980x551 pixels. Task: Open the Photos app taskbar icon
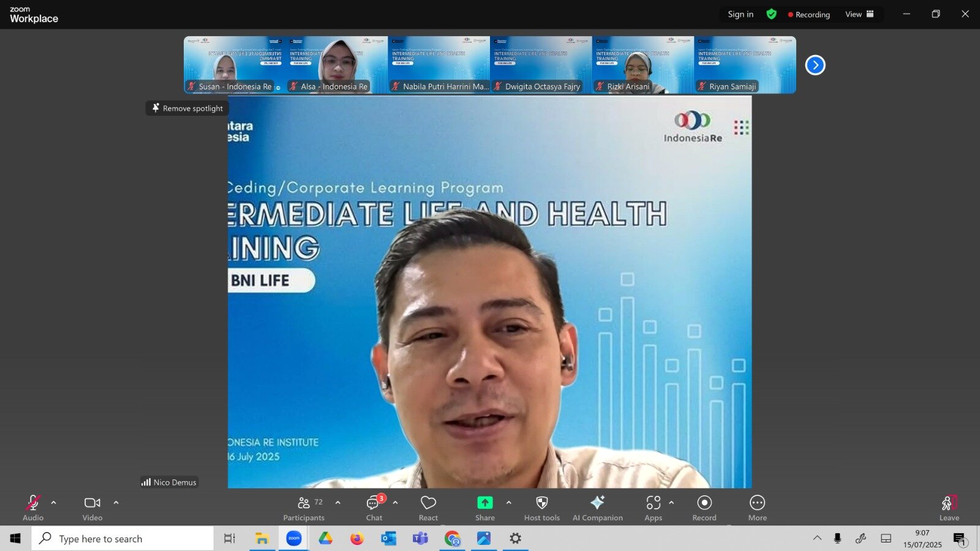484,539
